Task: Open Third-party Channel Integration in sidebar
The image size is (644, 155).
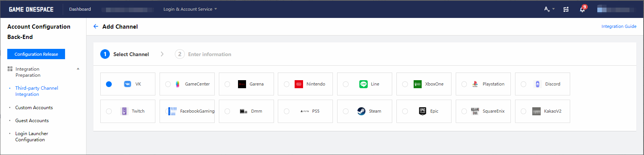Action: [x=37, y=91]
